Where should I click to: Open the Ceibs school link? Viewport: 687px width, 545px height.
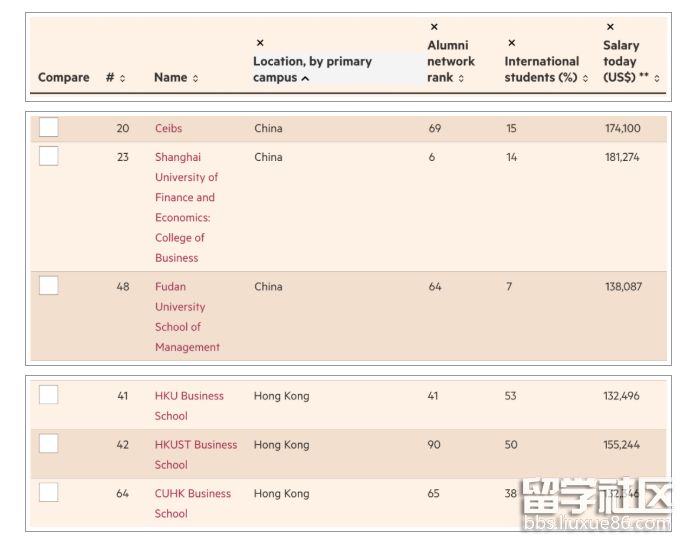click(168, 128)
